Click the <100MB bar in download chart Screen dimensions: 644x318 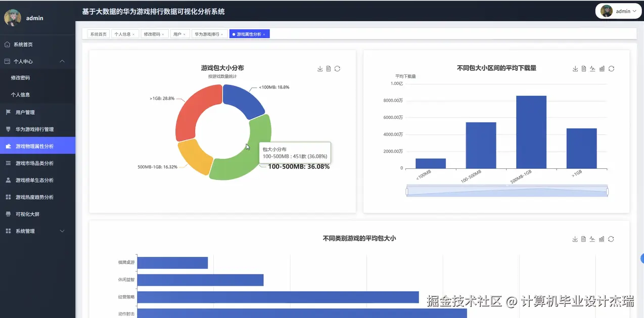coord(431,163)
